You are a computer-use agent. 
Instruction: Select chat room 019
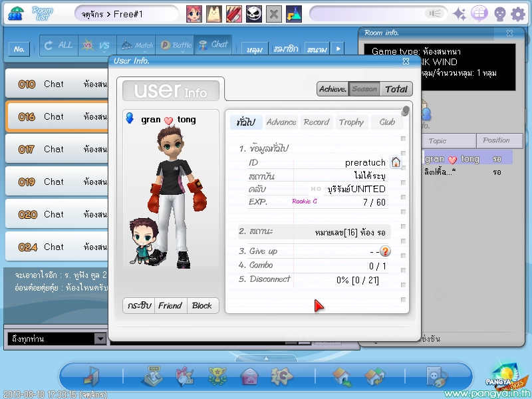click(57, 182)
